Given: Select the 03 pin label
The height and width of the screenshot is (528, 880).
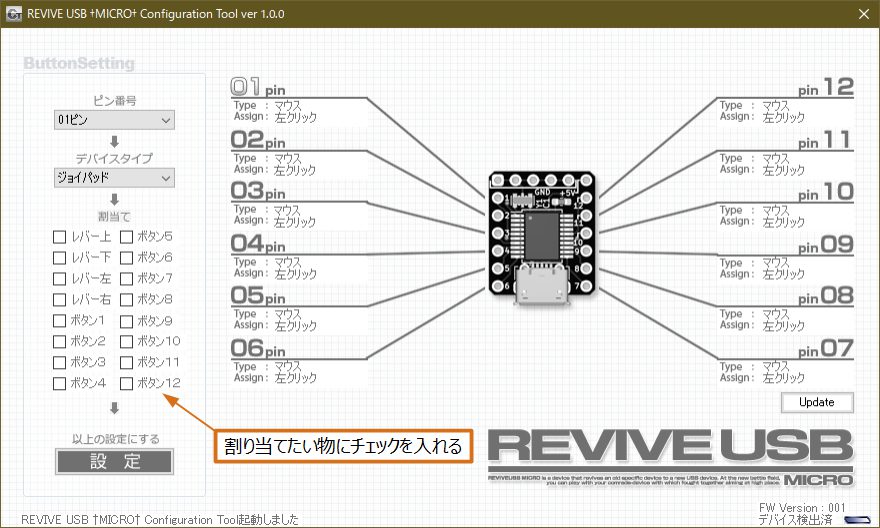Looking at the screenshot, I should [x=258, y=191].
